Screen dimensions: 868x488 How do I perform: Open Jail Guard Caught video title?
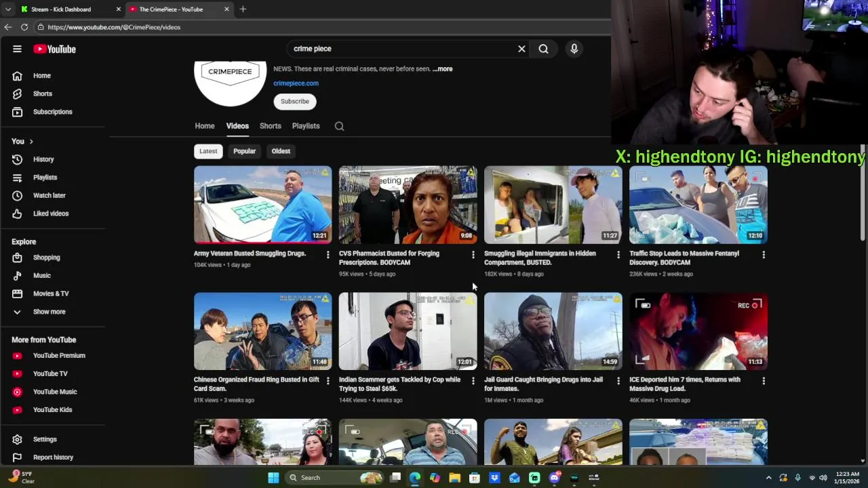tap(543, 384)
